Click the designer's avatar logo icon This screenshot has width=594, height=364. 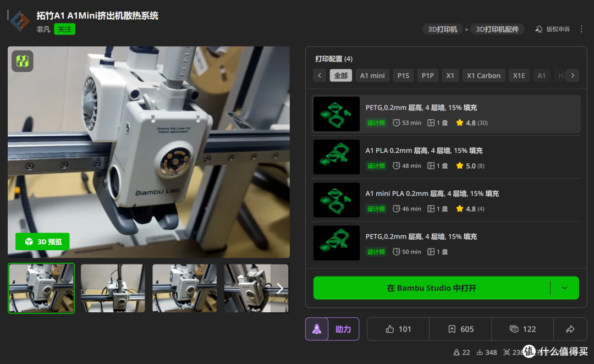point(20,21)
